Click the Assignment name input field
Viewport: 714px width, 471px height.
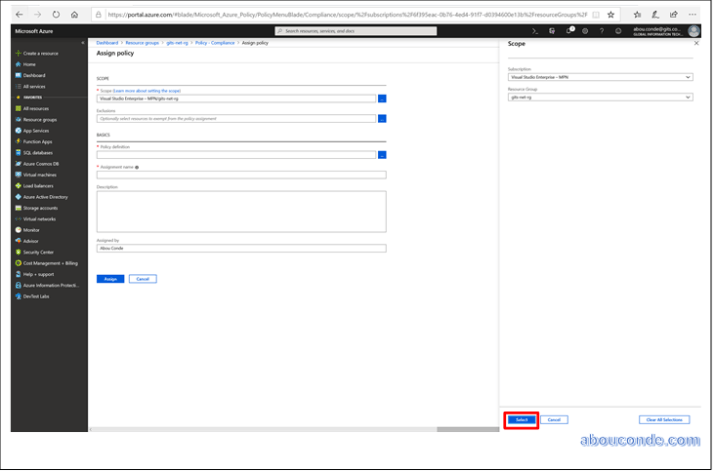point(241,174)
